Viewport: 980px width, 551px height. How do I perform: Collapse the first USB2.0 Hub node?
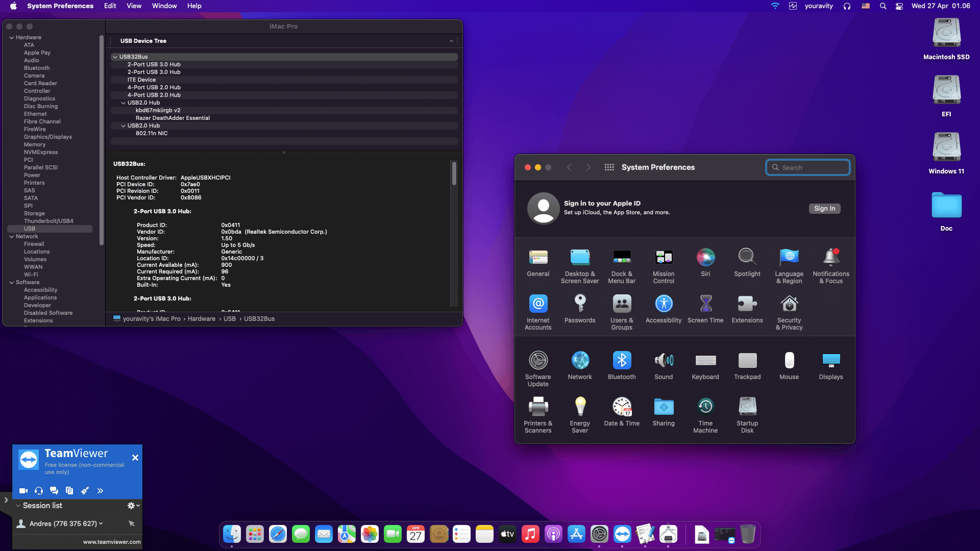(123, 103)
